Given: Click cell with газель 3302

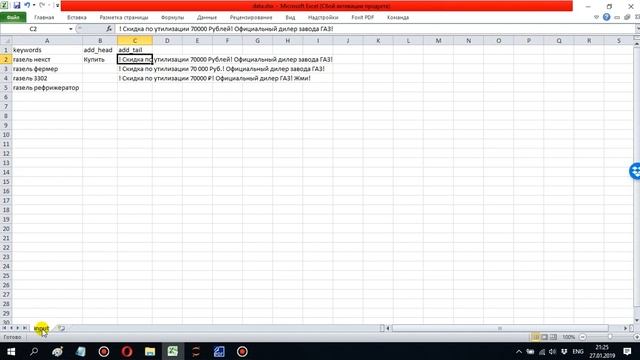Looking at the screenshot, I should [47, 78].
